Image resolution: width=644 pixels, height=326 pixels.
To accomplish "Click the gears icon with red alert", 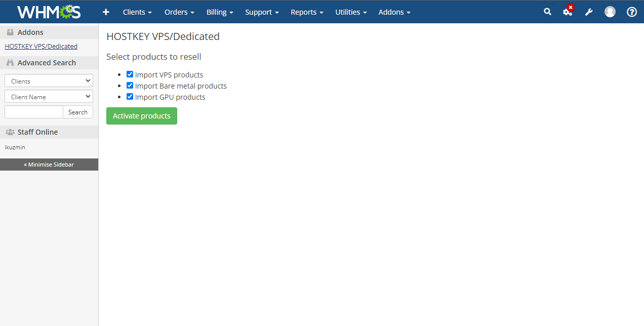I will [x=568, y=12].
